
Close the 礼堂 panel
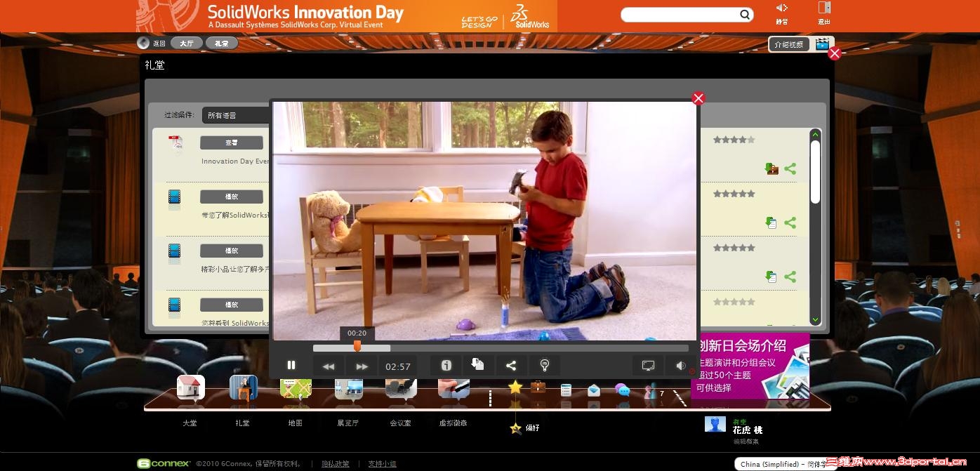(x=834, y=53)
